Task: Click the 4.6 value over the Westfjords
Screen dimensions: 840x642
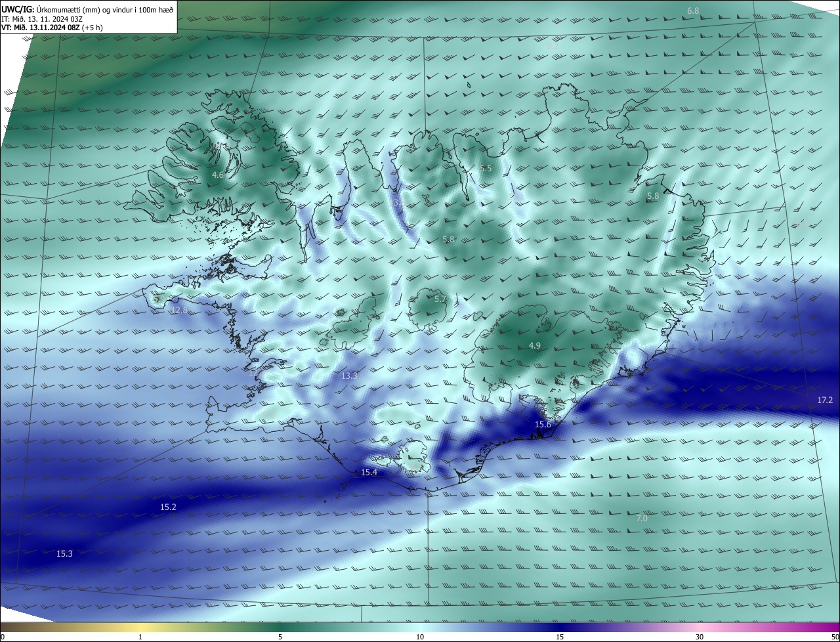Action: point(218,175)
